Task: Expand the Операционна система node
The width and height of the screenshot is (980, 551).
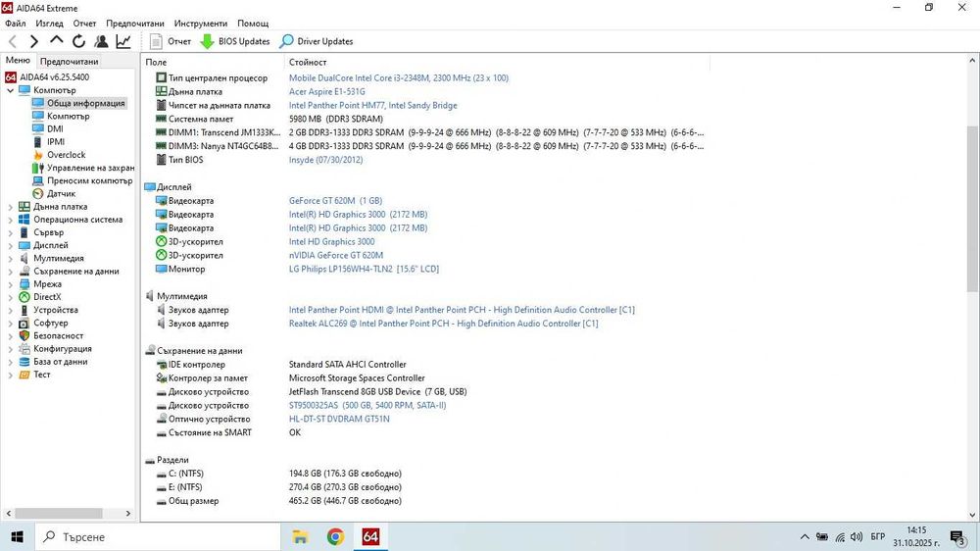Action: (10, 220)
